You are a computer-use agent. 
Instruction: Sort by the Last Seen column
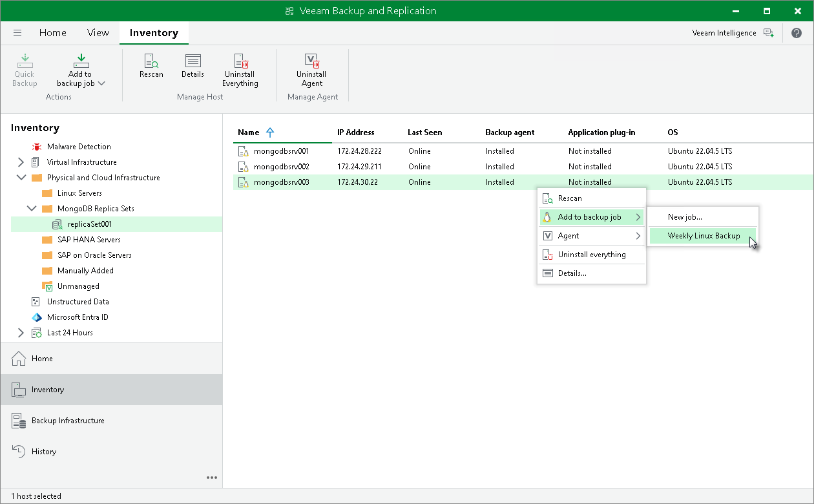pyautogui.click(x=425, y=132)
